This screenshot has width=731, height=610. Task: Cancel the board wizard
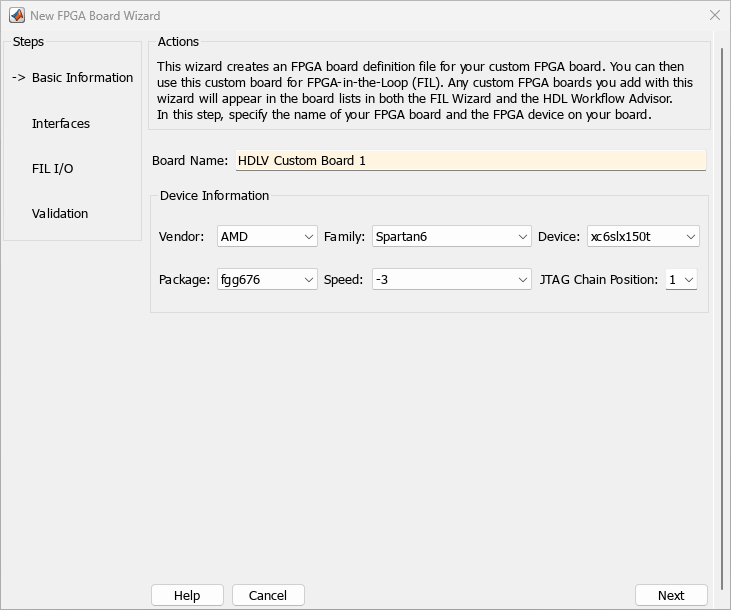coord(268,595)
